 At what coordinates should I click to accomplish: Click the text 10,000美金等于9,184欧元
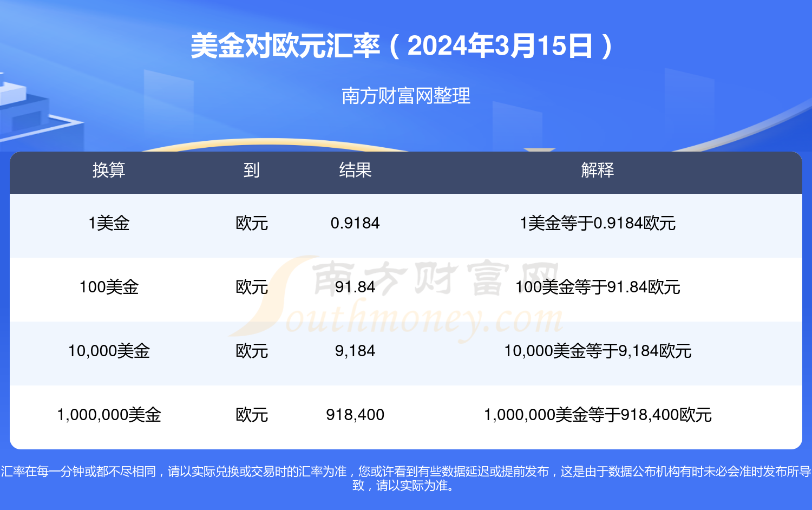598,351
